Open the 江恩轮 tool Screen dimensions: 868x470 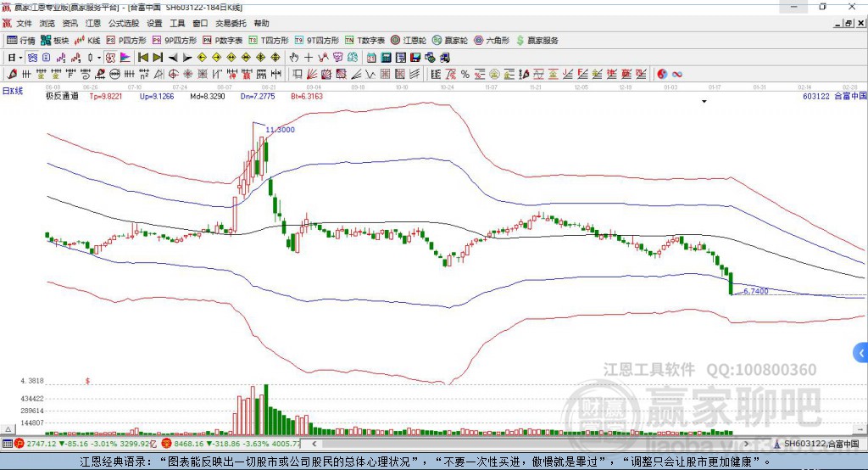[409, 41]
